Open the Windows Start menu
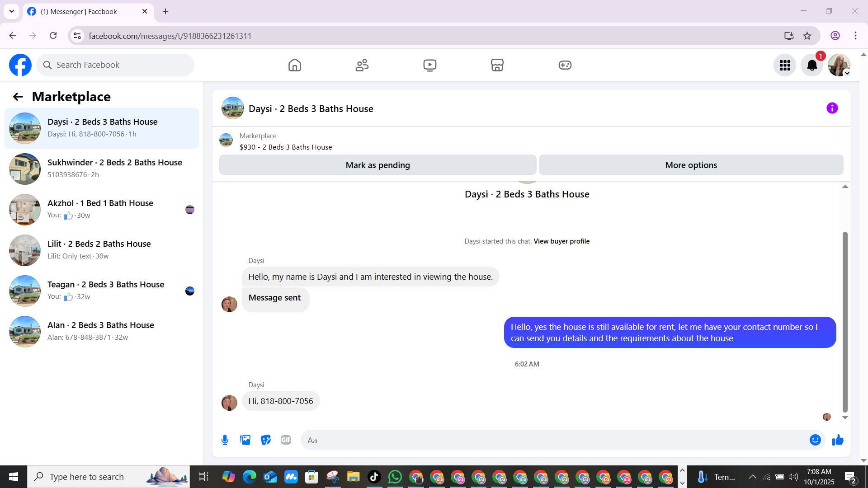 coord(14,477)
